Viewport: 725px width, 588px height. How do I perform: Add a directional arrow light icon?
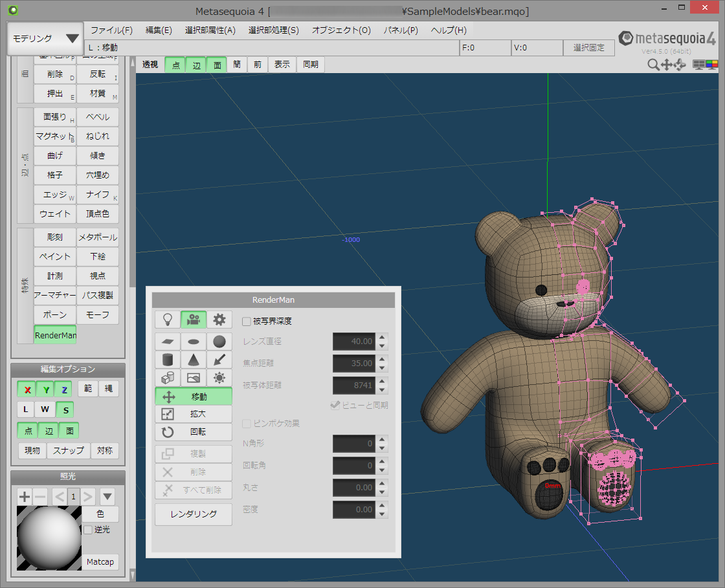[x=219, y=360]
